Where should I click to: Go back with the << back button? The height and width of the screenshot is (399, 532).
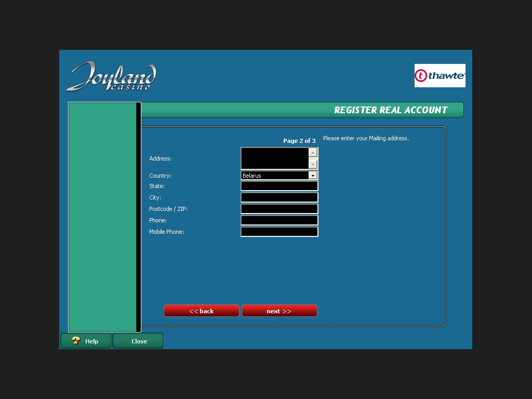pos(202,311)
